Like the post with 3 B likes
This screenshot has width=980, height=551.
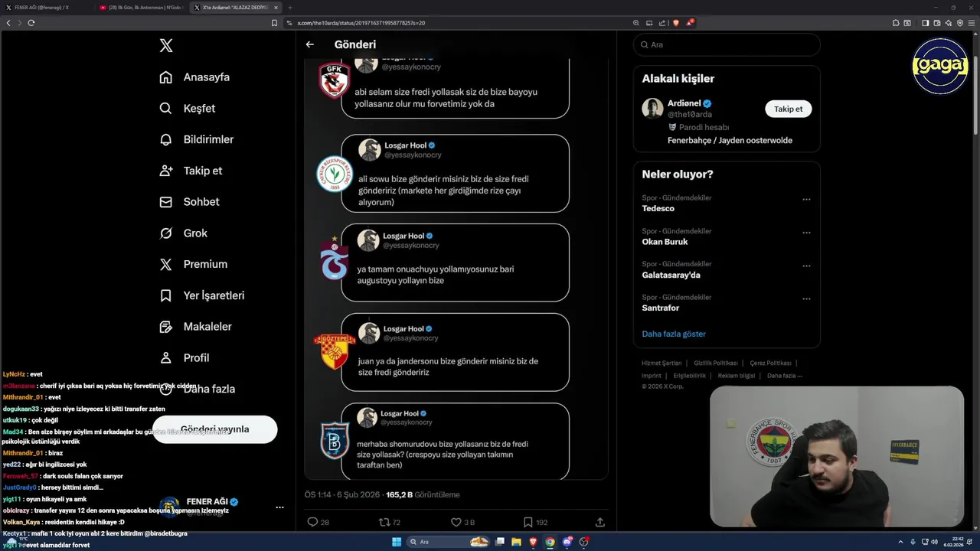(456, 522)
